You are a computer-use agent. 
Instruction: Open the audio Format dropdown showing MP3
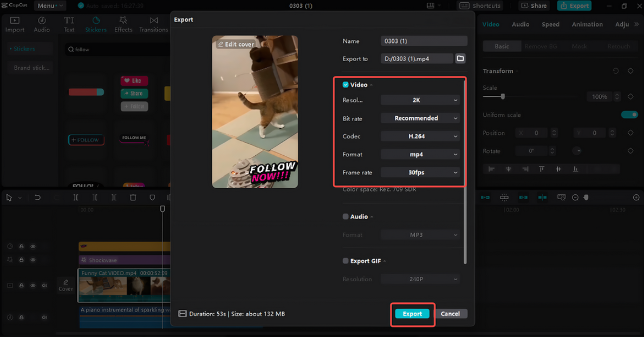click(x=420, y=235)
